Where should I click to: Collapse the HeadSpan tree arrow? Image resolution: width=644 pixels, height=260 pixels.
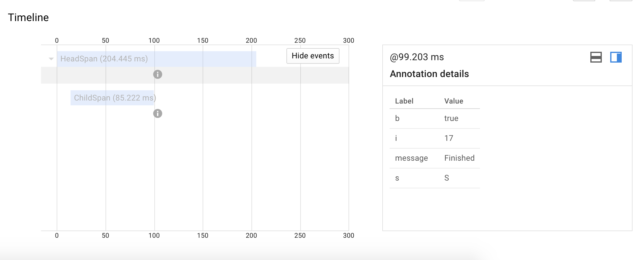point(51,59)
